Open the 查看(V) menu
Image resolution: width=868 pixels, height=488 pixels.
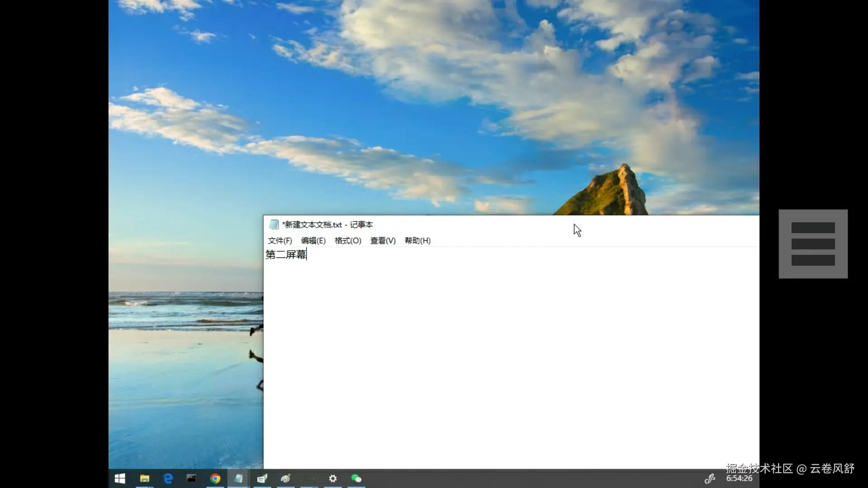coord(382,241)
